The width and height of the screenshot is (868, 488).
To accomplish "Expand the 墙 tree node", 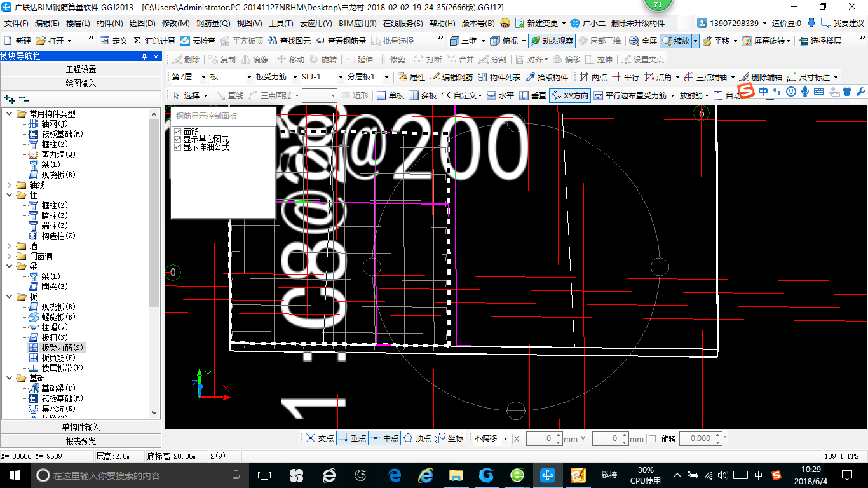I will click(x=9, y=246).
